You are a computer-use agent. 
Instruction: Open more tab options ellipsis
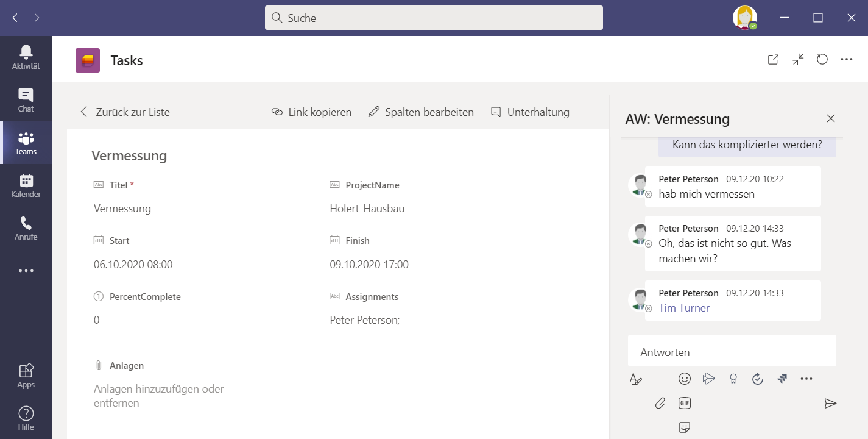click(x=846, y=59)
